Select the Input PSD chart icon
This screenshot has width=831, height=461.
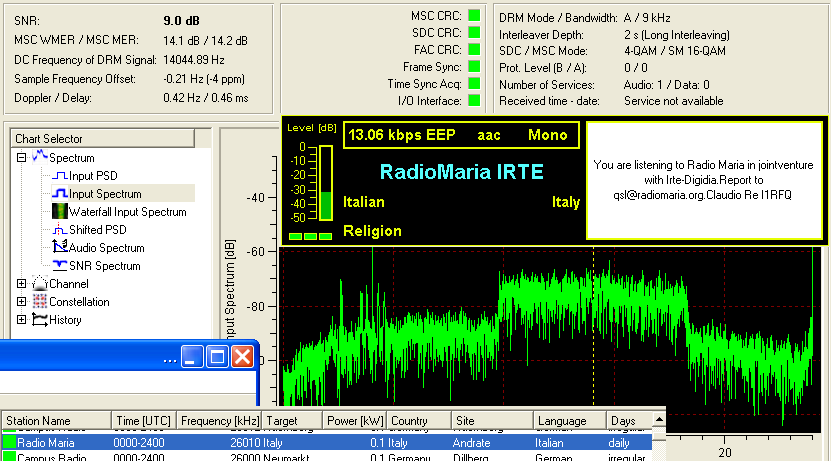[x=60, y=175]
